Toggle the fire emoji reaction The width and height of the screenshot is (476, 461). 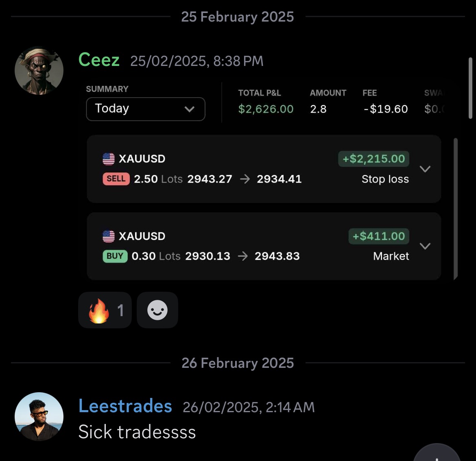[105, 310]
